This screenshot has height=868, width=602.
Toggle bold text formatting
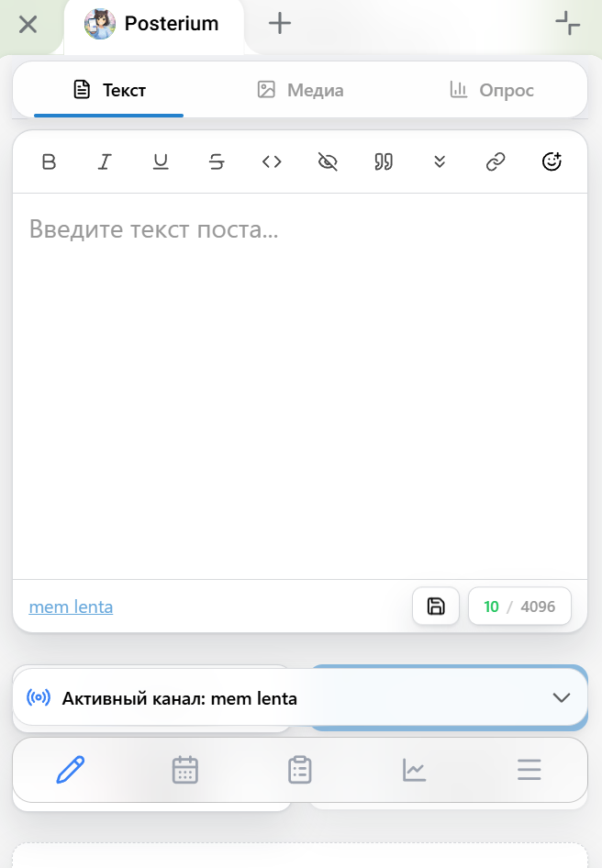[49, 161]
